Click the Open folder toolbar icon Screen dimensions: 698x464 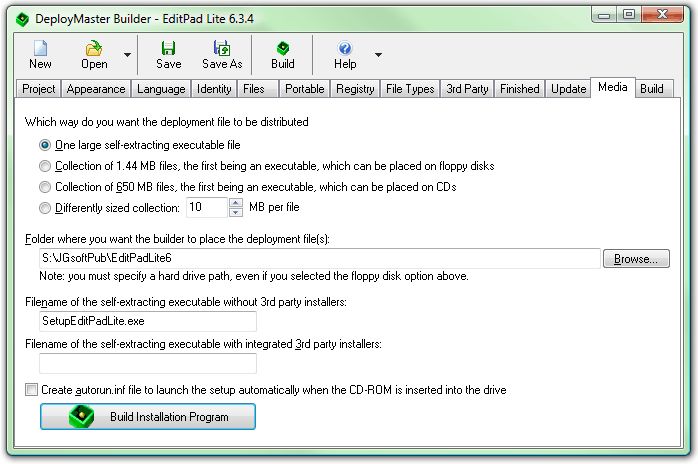point(93,48)
